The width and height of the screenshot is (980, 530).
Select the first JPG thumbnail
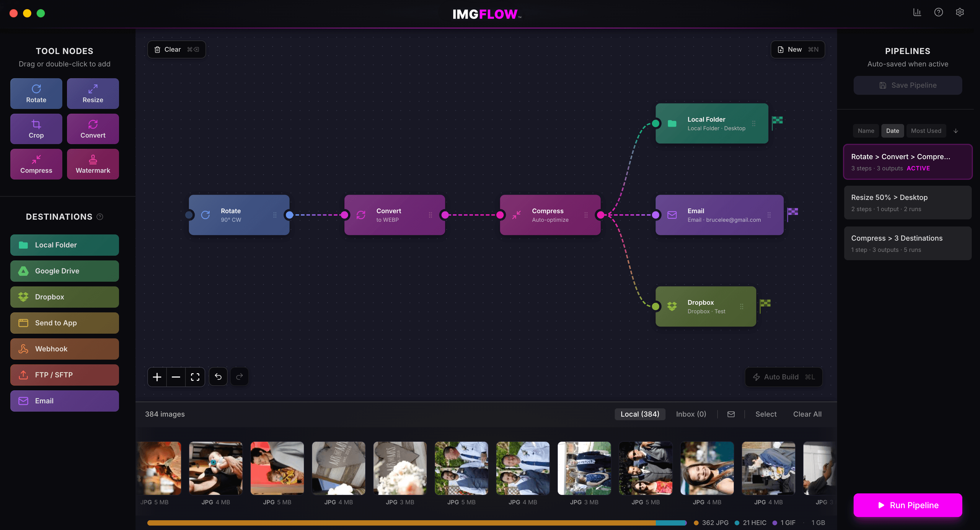(159, 468)
